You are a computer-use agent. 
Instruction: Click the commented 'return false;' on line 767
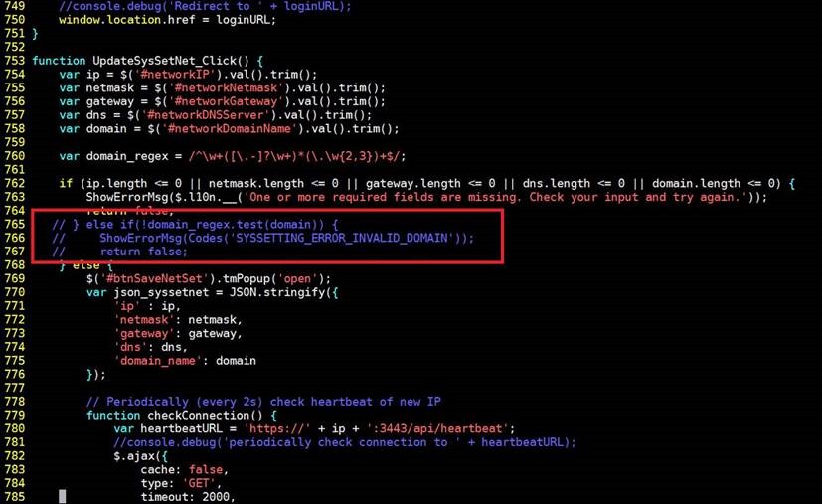click(x=144, y=252)
